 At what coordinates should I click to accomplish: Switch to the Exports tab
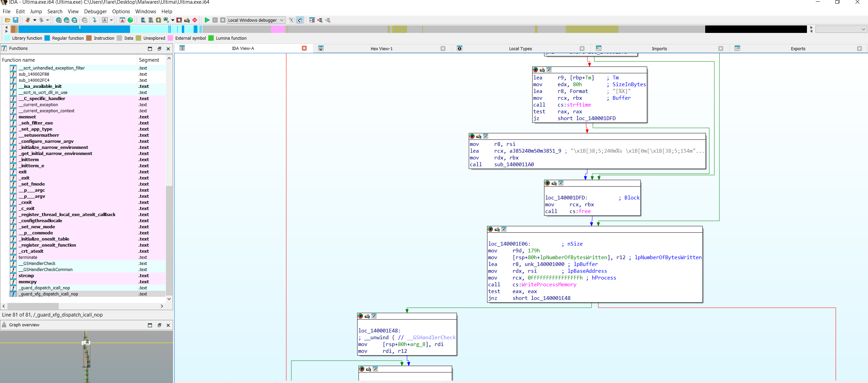(798, 49)
